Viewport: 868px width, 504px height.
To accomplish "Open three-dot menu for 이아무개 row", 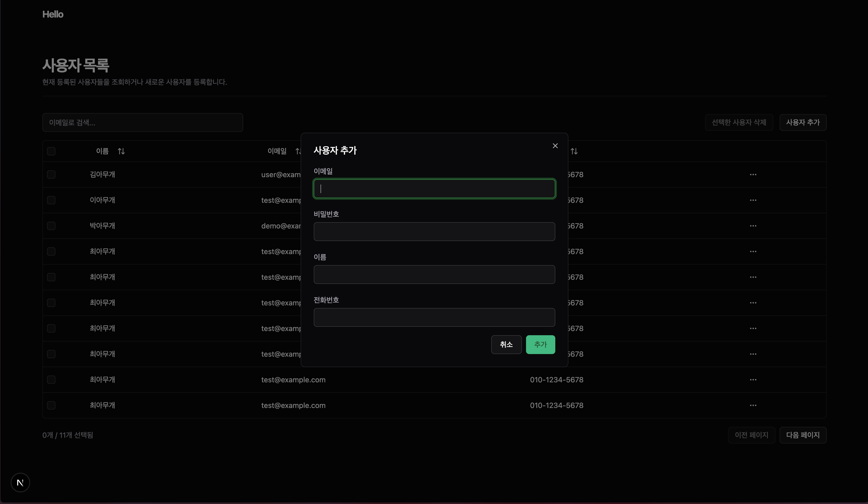I will click(x=753, y=200).
